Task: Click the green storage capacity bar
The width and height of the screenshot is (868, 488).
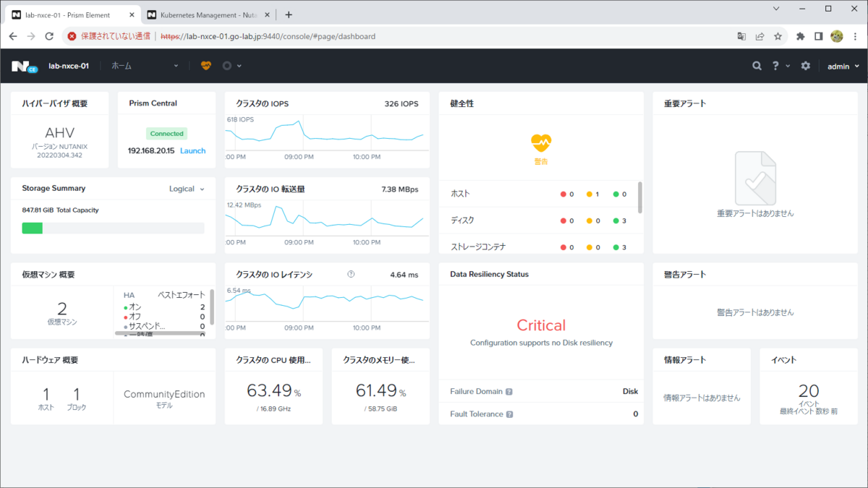Action: tap(33, 228)
